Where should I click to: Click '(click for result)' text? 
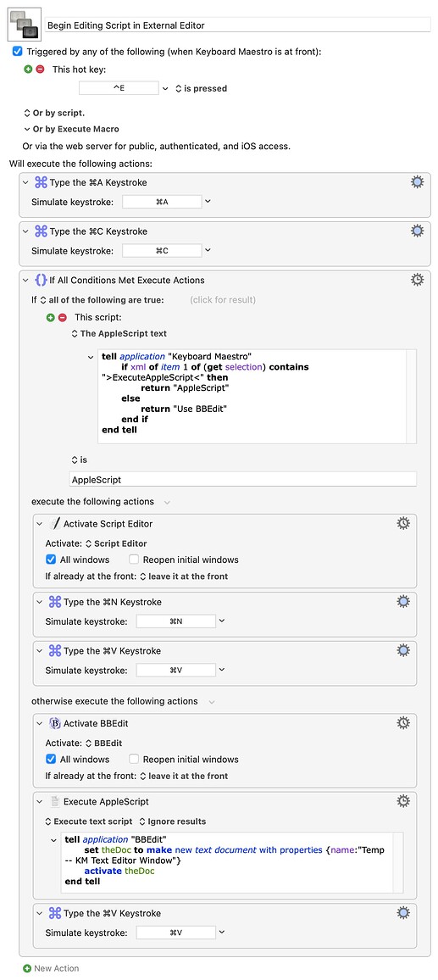(x=223, y=300)
